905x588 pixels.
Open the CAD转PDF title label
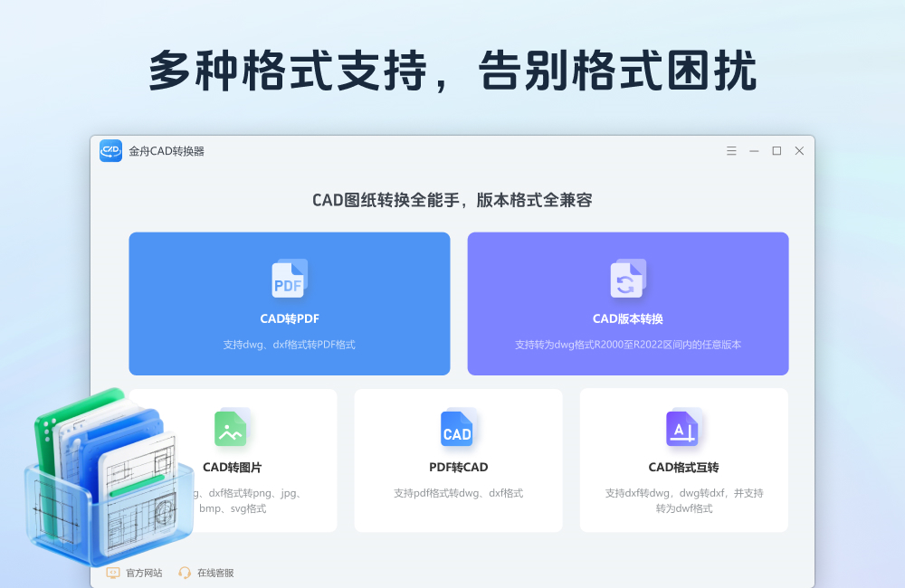290,319
